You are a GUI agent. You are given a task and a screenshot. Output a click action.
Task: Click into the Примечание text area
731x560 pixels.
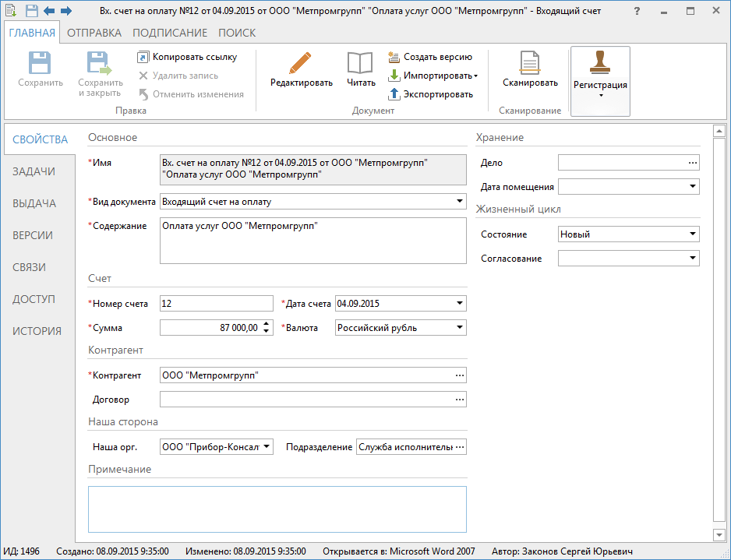277,509
